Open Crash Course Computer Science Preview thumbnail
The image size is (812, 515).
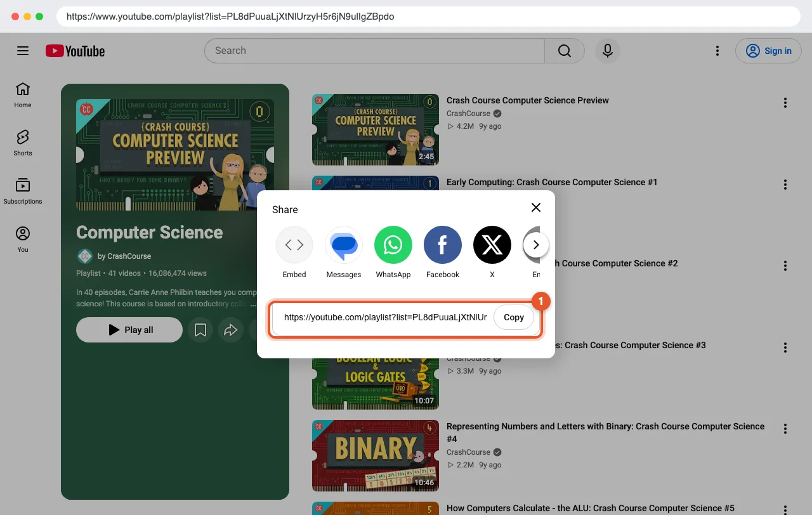pyautogui.click(x=376, y=129)
